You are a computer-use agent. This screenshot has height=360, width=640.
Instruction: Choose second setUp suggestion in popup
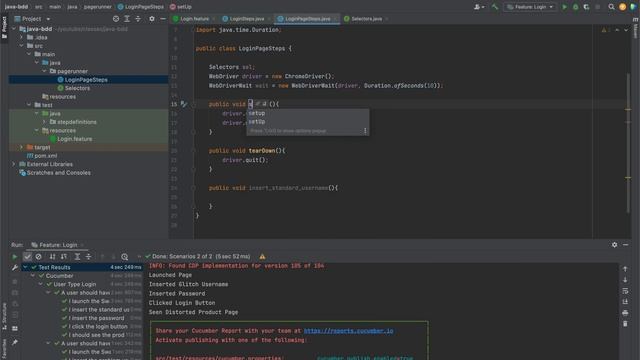pos(308,122)
